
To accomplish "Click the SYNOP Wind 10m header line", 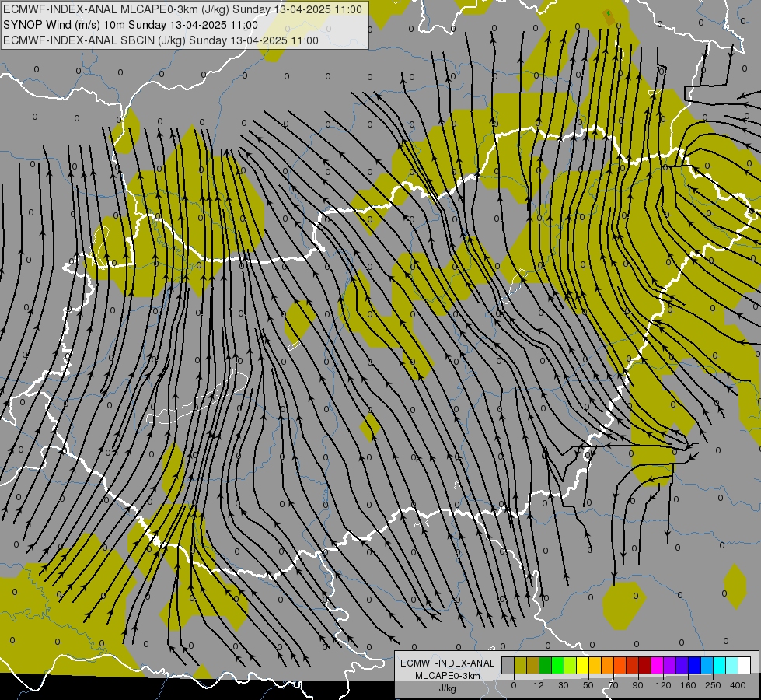I will click(131, 25).
